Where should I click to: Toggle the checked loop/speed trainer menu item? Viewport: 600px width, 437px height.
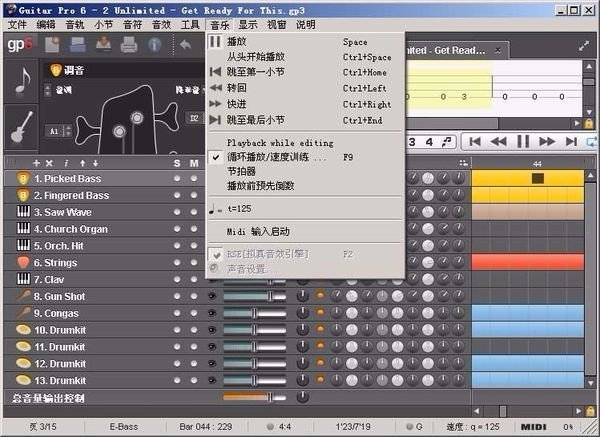point(305,157)
